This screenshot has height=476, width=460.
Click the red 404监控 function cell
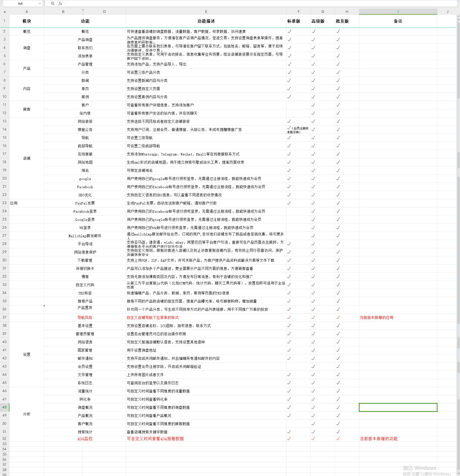(85, 439)
